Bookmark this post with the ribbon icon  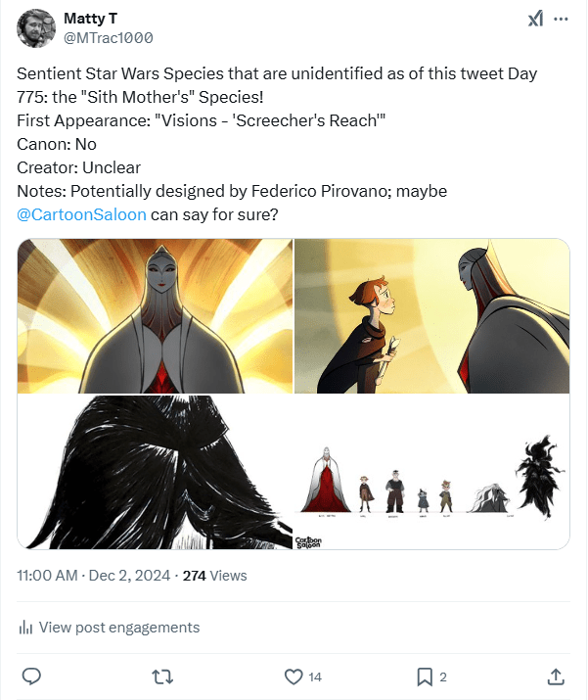pyautogui.click(x=425, y=676)
